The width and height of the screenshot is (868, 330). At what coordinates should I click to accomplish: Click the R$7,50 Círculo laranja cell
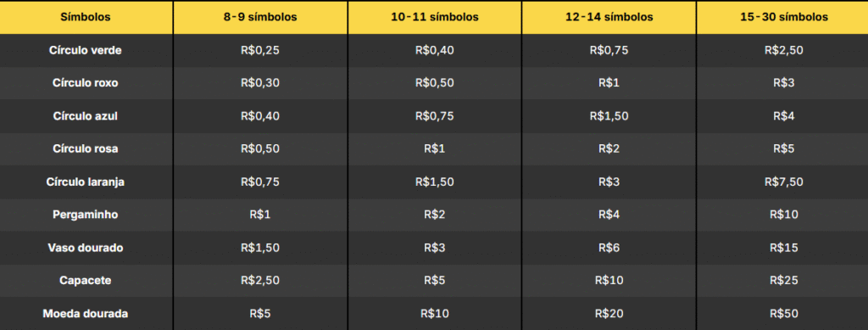pos(784,182)
